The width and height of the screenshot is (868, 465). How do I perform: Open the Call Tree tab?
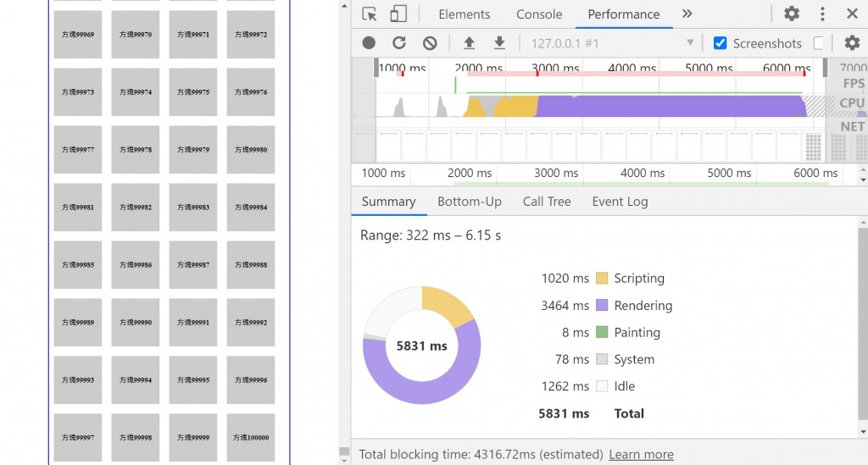(547, 202)
